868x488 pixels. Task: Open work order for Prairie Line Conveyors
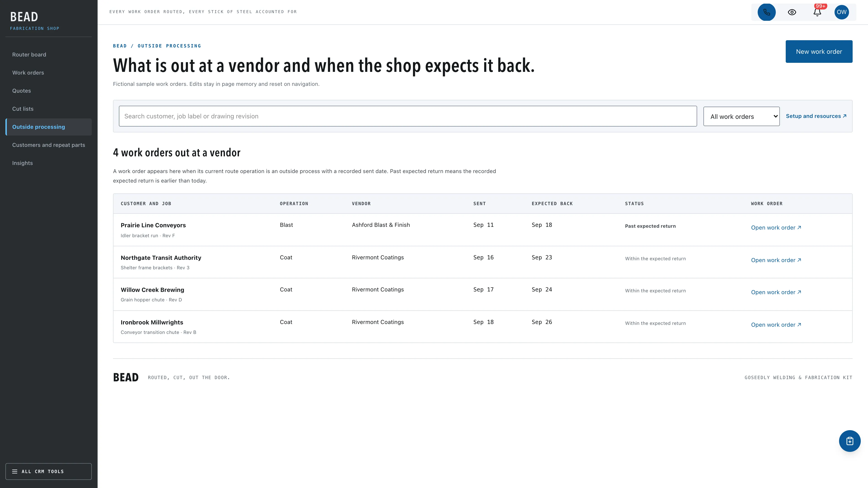[x=776, y=228]
